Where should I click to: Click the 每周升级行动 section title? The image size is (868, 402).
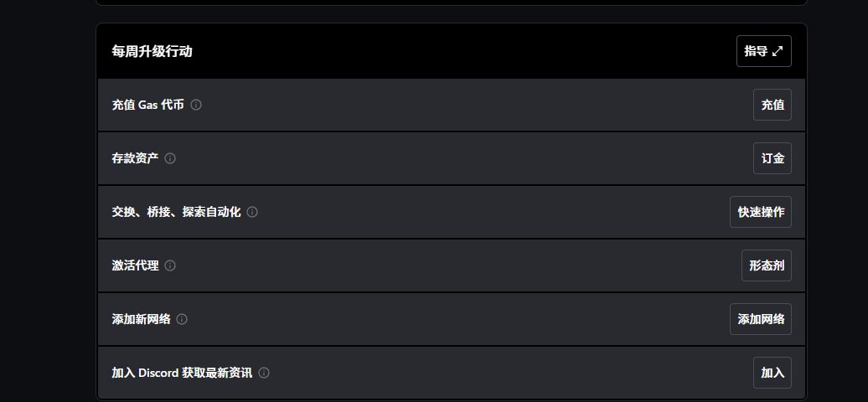click(152, 51)
